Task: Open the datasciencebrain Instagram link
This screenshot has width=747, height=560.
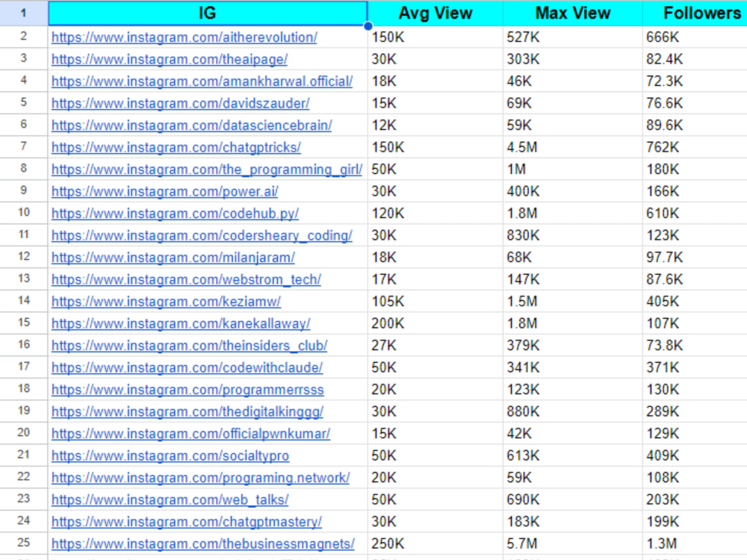Action: click(x=191, y=125)
